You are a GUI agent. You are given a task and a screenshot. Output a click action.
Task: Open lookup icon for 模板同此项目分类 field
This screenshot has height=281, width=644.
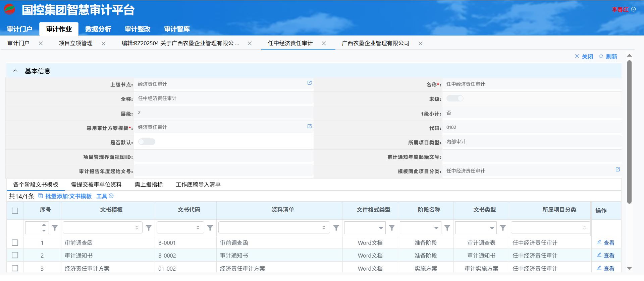618,169
